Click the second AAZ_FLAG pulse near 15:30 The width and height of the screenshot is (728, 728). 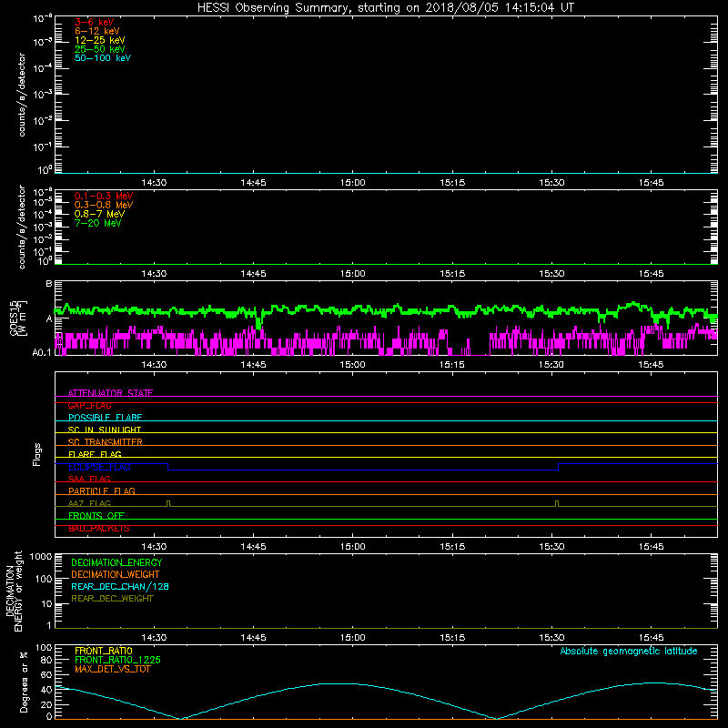(557, 503)
